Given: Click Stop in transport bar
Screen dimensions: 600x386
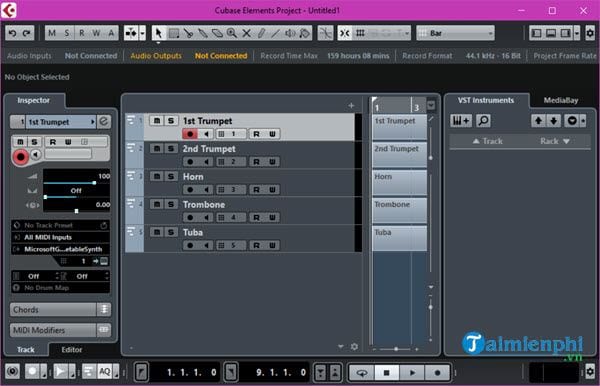Looking at the screenshot, I should tap(386, 372).
